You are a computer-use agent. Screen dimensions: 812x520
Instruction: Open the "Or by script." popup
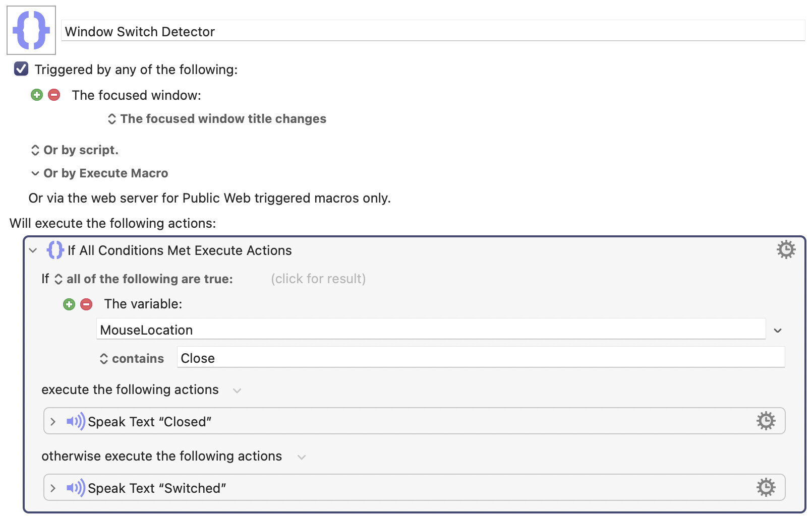(x=75, y=150)
